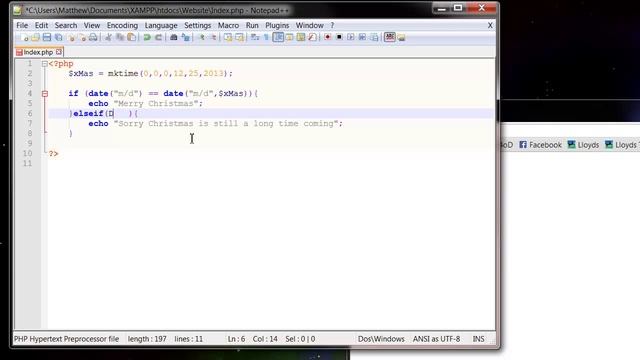Click the User Defined Language toolbar icon

289,38
